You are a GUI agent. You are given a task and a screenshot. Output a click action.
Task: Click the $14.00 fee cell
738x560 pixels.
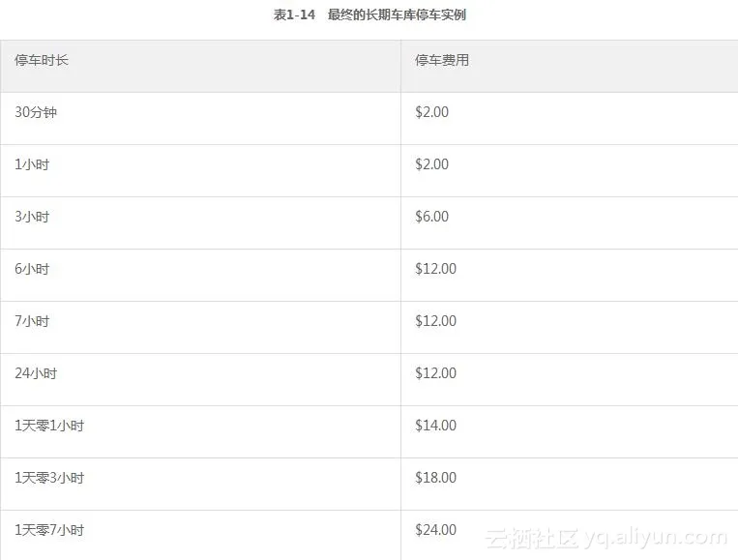[435, 426]
